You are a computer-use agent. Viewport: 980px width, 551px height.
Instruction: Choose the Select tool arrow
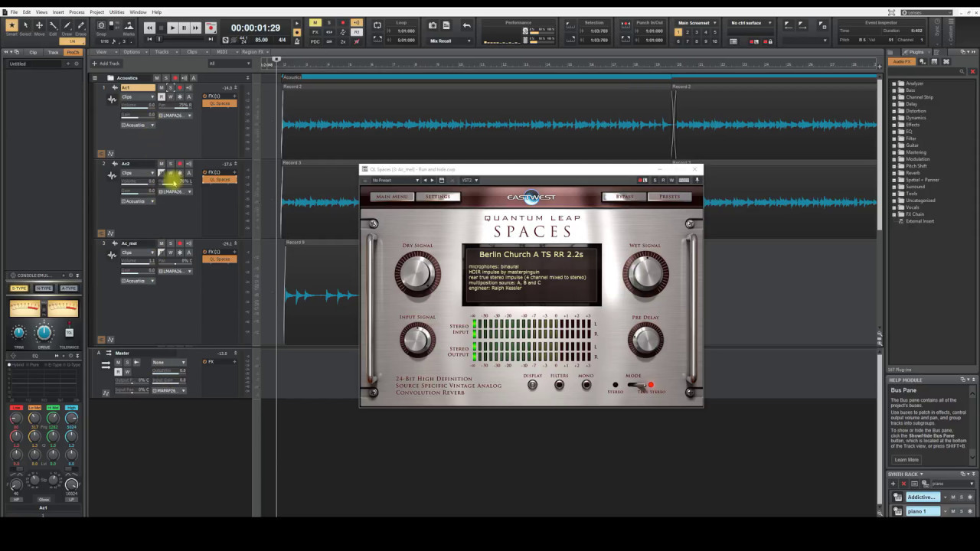point(25,27)
